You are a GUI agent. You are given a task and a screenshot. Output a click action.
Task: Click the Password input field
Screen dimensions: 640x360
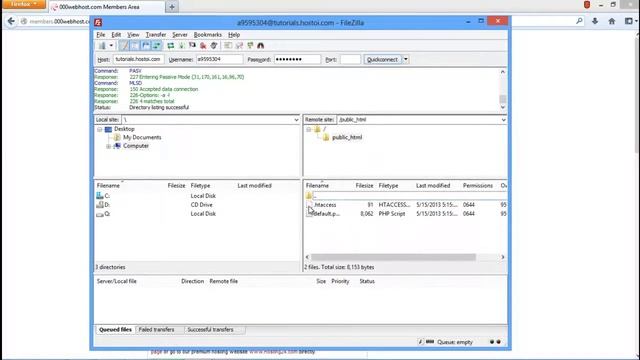click(297, 60)
